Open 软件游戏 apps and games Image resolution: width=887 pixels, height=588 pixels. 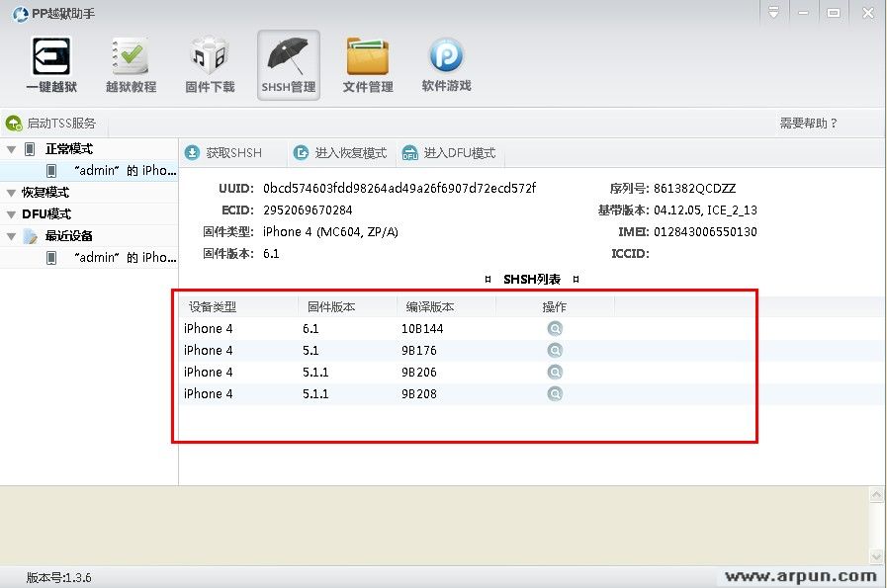pos(446,64)
